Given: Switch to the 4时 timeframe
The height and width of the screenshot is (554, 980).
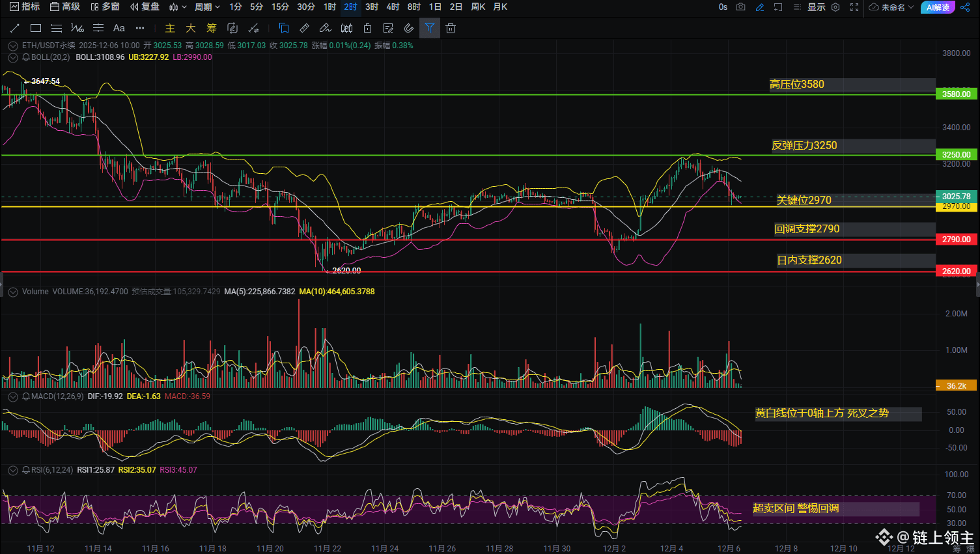Looking at the screenshot, I should coord(393,7).
